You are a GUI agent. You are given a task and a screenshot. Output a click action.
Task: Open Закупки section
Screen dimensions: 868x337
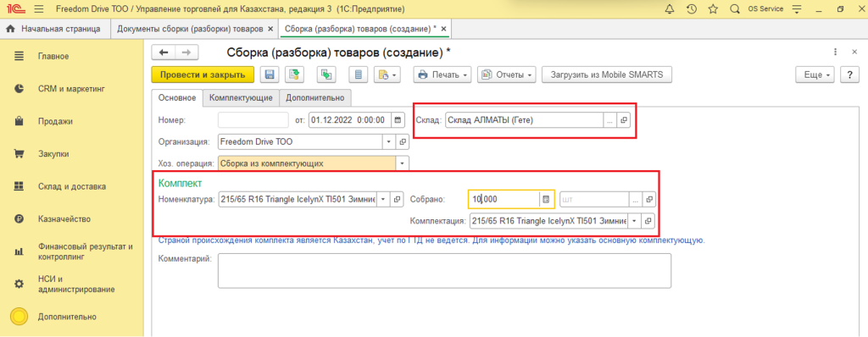pos(53,154)
